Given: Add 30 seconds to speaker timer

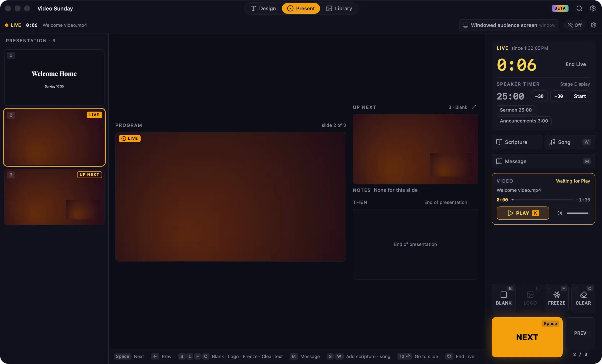Looking at the screenshot, I should pos(559,96).
